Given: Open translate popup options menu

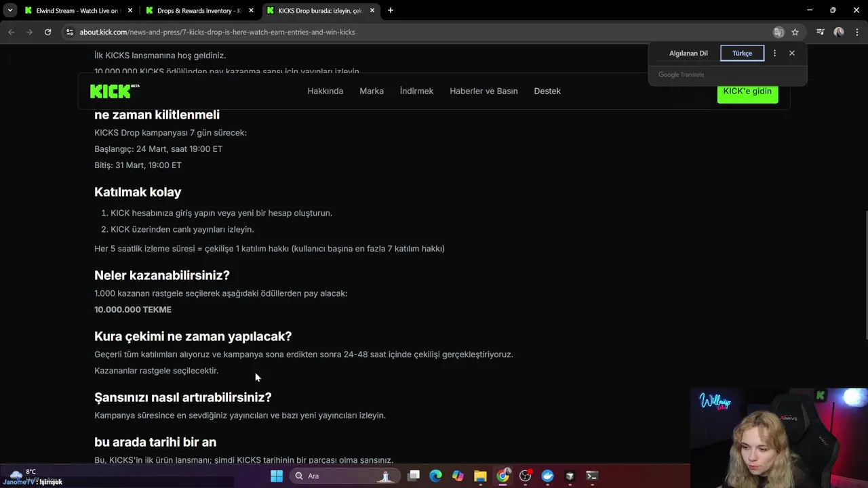Looking at the screenshot, I should pos(774,53).
